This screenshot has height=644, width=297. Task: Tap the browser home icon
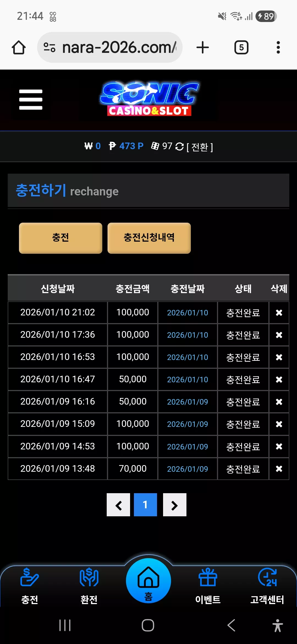point(19,47)
